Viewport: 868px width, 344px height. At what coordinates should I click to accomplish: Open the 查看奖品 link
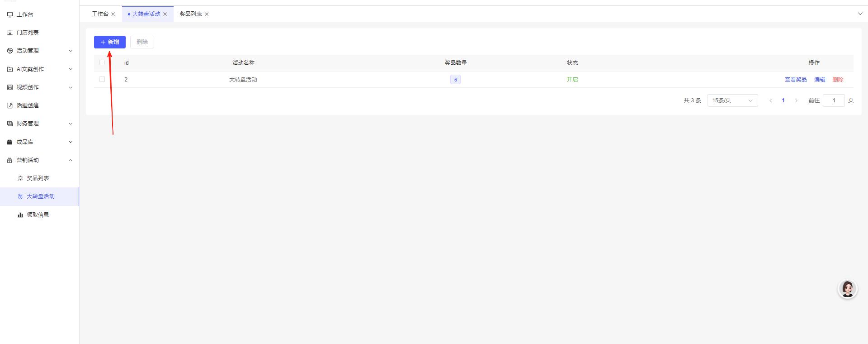[795, 80]
